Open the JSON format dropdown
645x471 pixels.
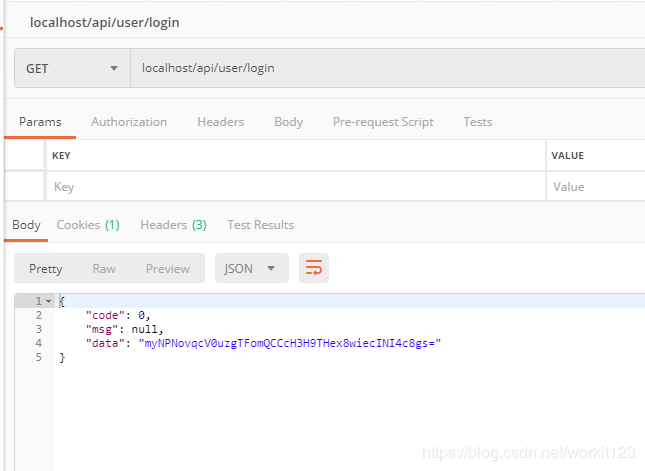(x=251, y=268)
